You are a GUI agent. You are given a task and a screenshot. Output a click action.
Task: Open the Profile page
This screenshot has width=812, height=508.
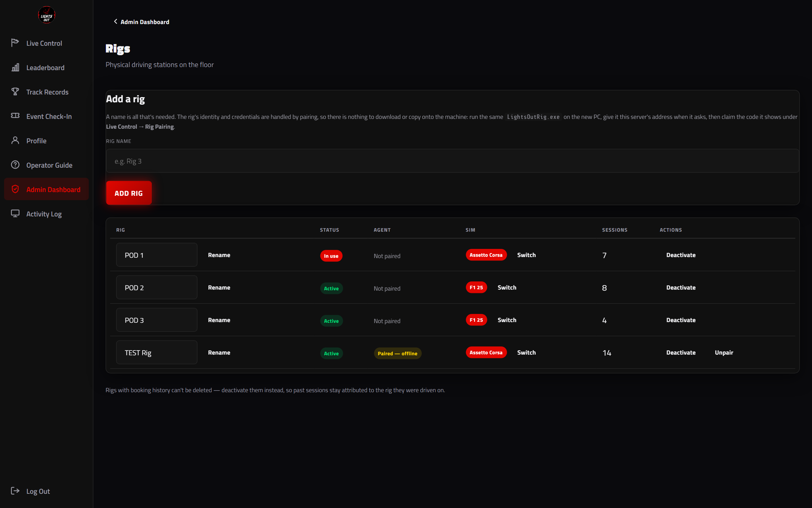(x=46, y=141)
